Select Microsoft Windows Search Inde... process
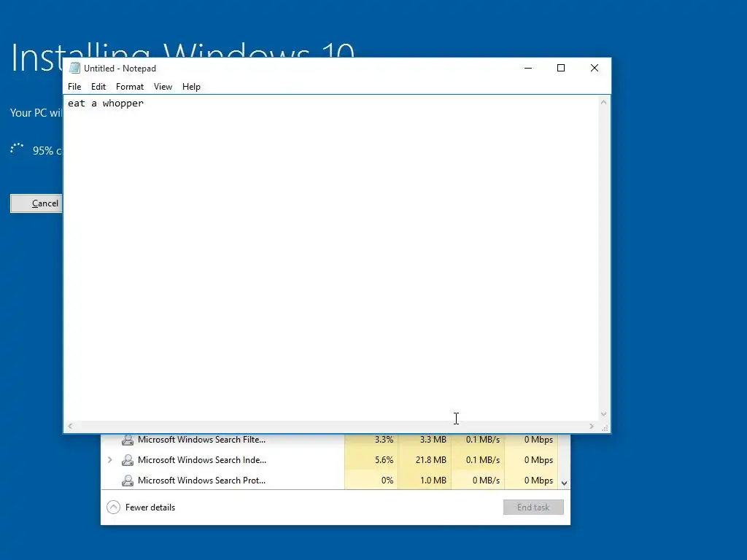This screenshot has width=747, height=560. pos(201,460)
